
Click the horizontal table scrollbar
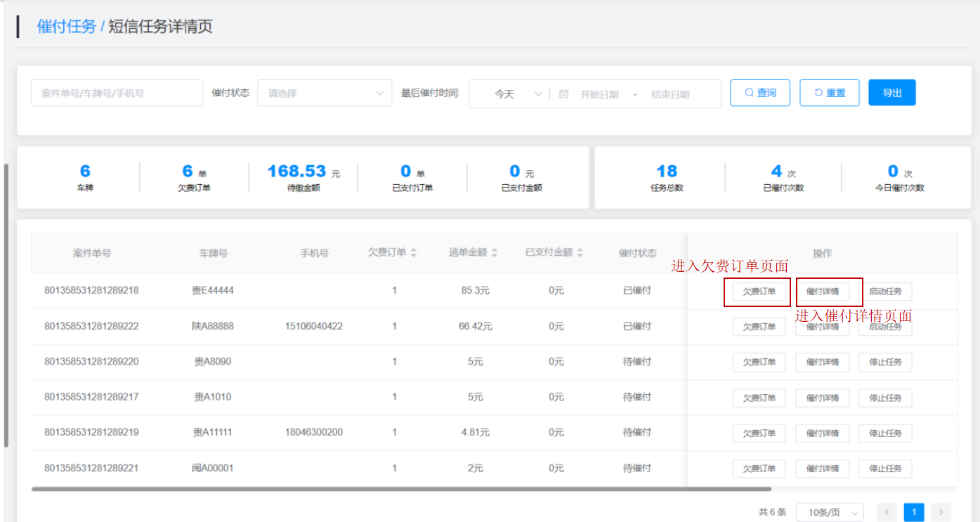pos(400,488)
